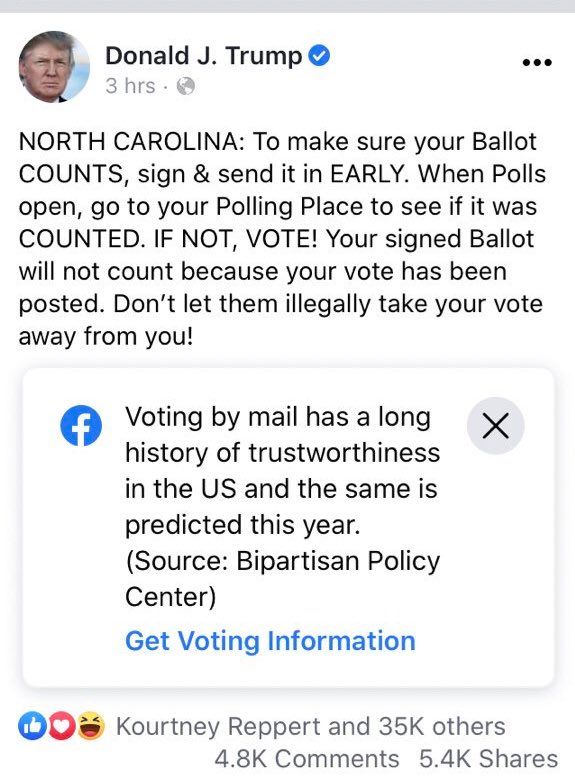Dismiss the voting info box
The height and width of the screenshot is (781, 575).
pyautogui.click(x=495, y=425)
